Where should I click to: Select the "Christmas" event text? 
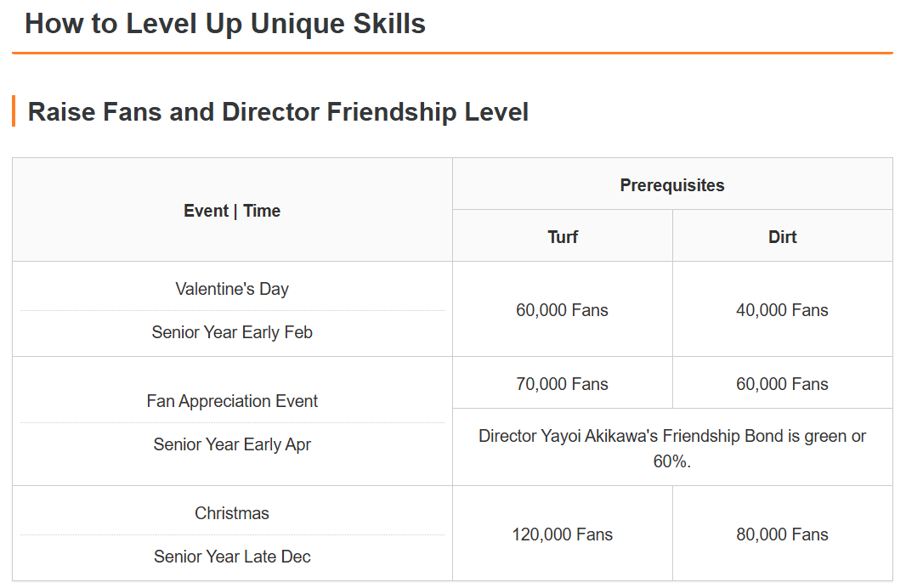[232, 513]
